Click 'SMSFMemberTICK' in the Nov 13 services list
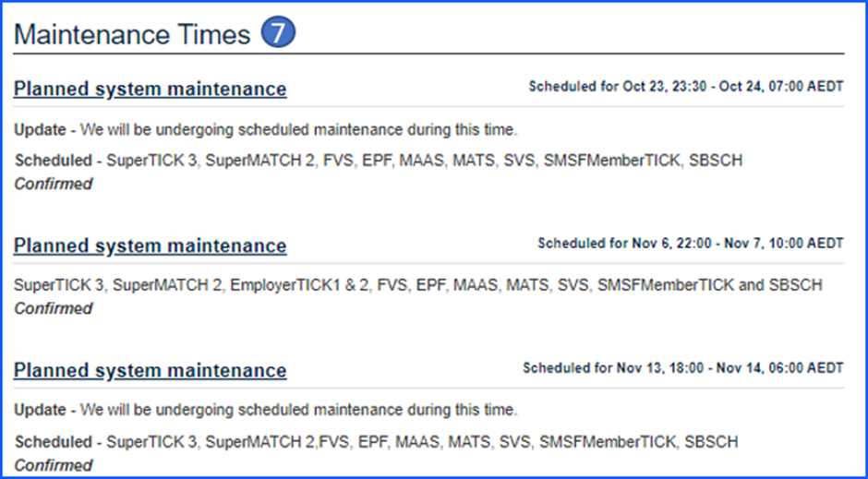The height and width of the screenshot is (479, 868). 598,442
